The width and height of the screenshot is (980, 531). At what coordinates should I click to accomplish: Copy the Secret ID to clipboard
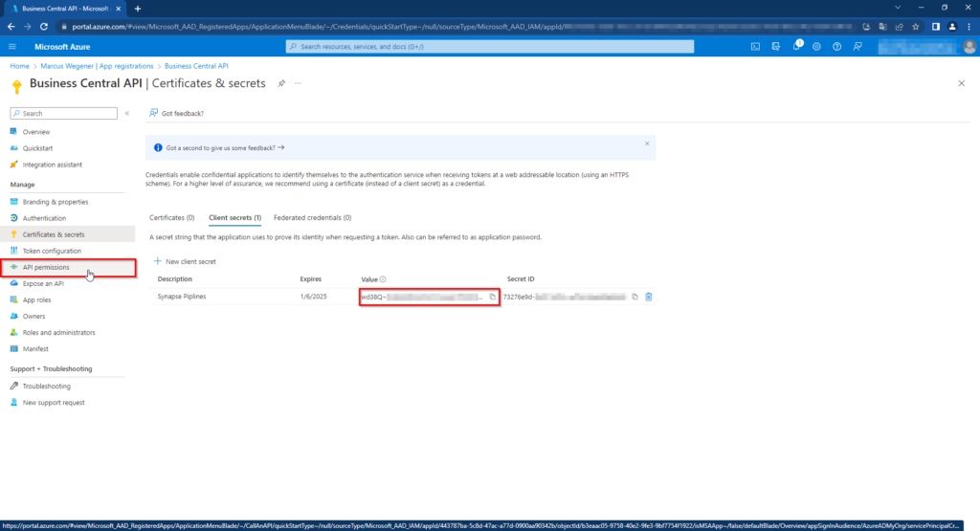tap(635, 297)
